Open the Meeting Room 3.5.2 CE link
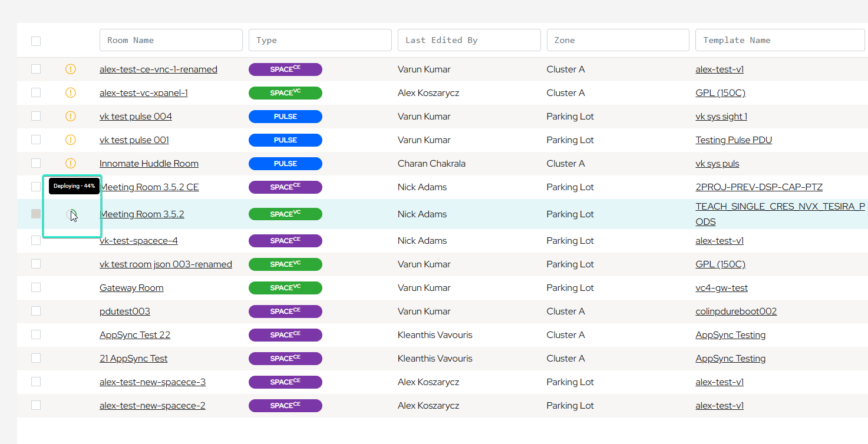 click(149, 187)
